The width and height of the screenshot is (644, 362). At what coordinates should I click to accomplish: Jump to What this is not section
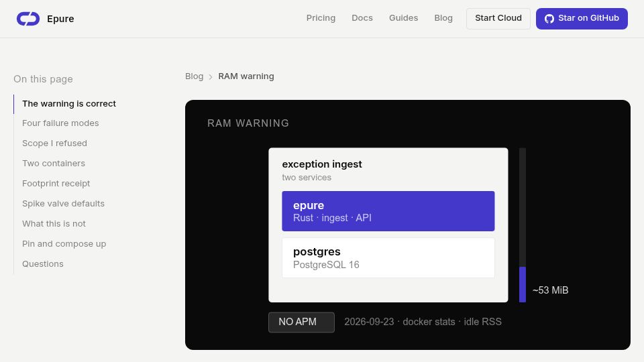click(54, 224)
